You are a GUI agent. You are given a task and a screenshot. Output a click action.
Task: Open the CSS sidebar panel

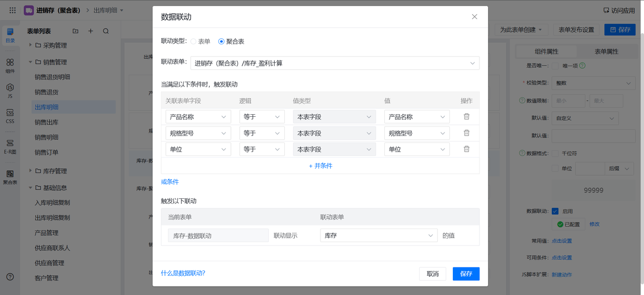[10, 116]
